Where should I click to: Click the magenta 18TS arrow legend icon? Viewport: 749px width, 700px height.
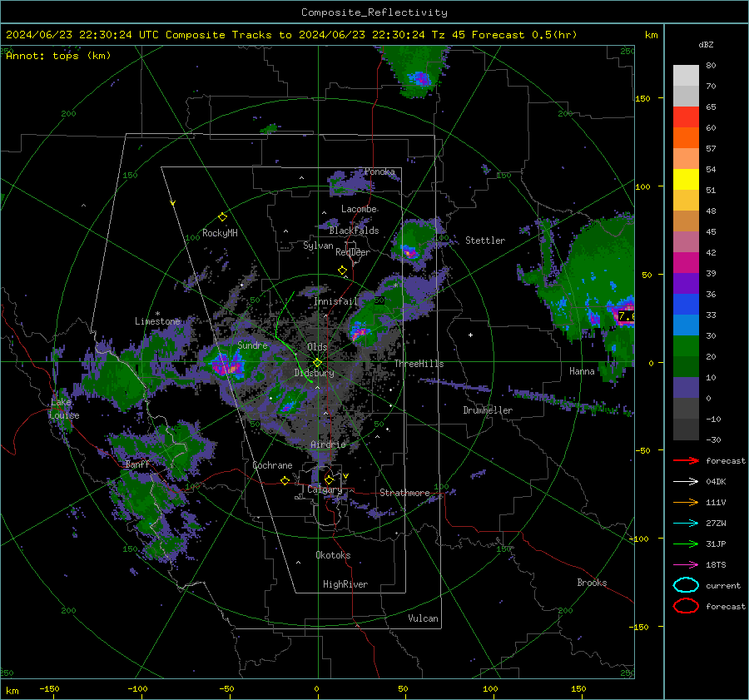(x=686, y=565)
